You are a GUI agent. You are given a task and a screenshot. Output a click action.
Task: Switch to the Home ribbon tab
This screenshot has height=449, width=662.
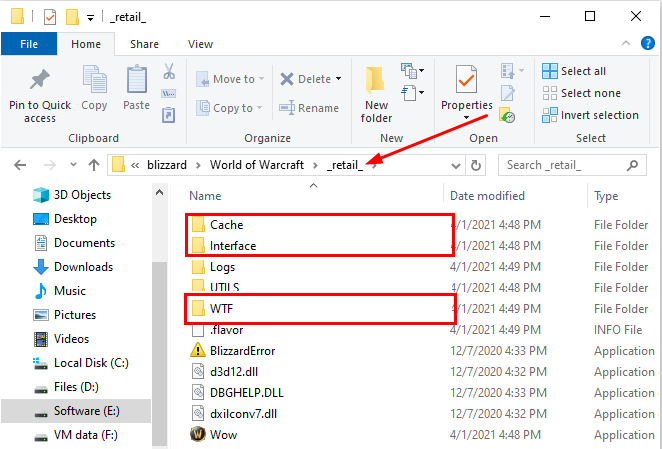86,44
